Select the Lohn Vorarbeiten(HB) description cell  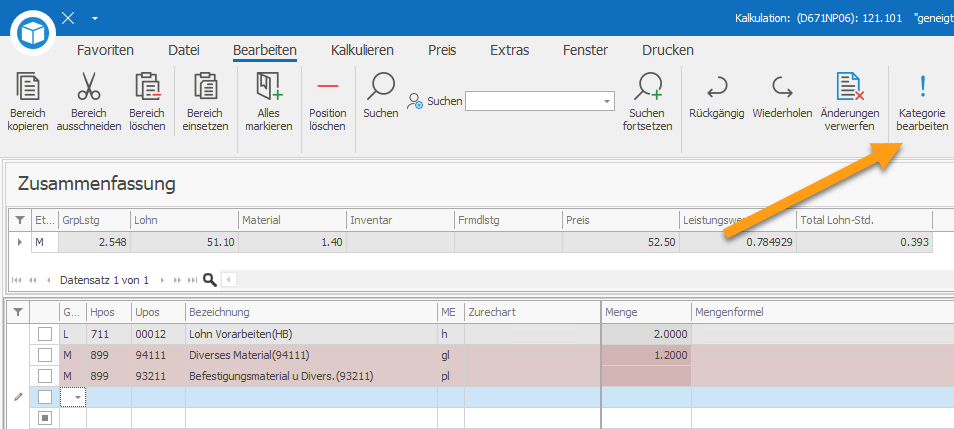click(312, 334)
